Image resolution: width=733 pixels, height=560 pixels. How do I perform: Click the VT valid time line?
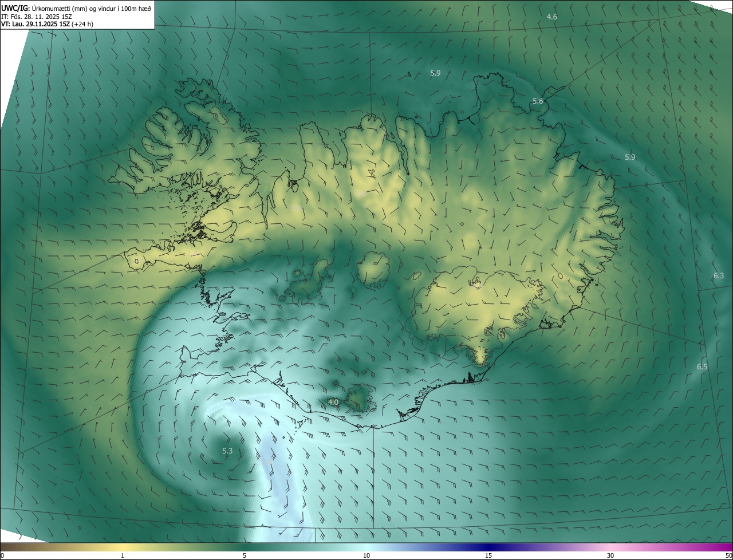(x=47, y=24)
